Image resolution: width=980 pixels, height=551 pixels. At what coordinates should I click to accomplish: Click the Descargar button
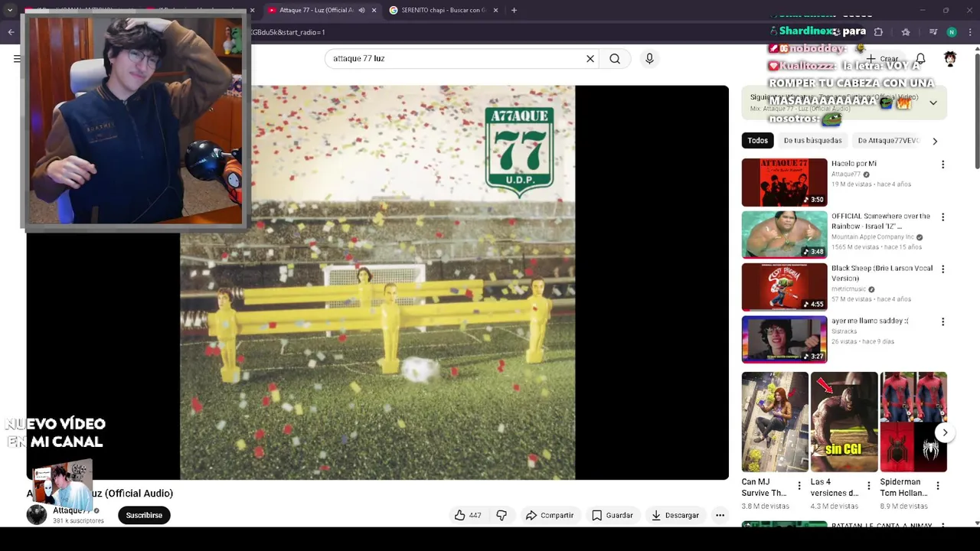[x=675, y=516]
